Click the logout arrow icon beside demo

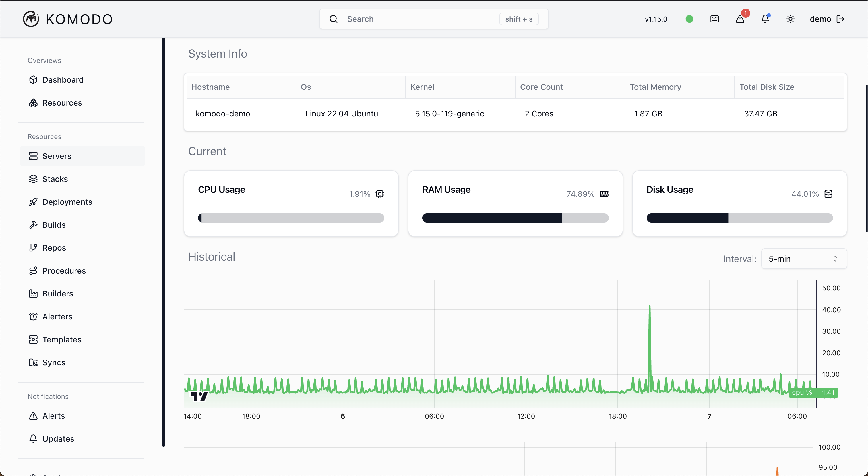[841, 19]
